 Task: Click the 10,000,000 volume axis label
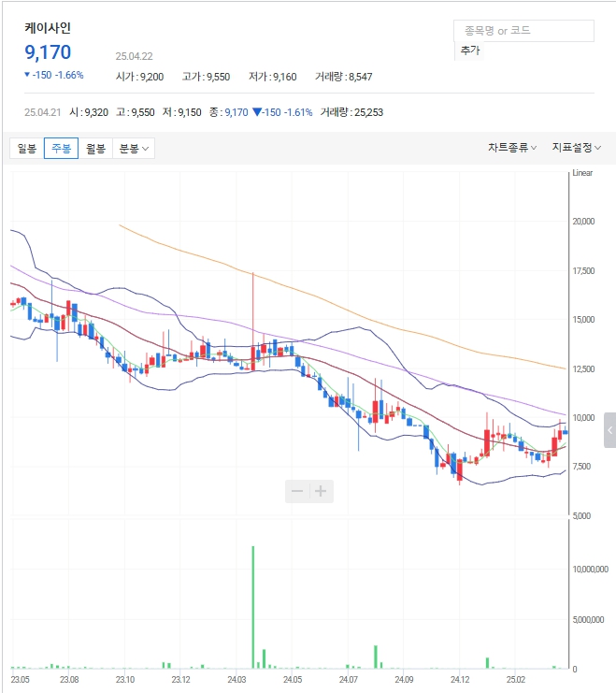tap(591, 570)
